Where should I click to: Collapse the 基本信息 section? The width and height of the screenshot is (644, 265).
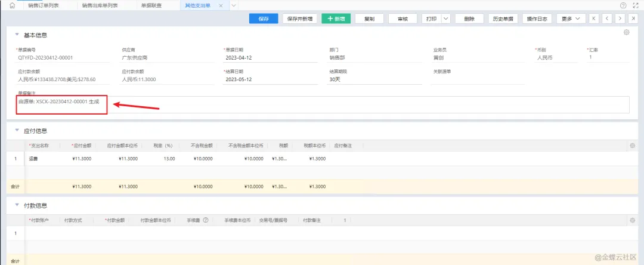pos(17,35)
